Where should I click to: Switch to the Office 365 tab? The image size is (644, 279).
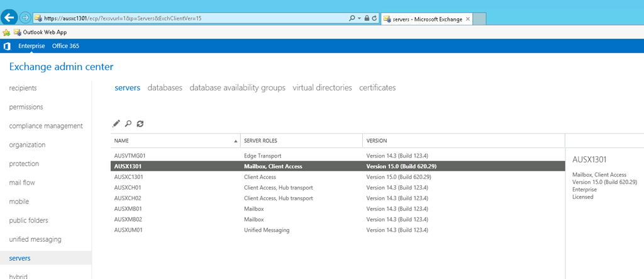pyautogui.click(x=65, y=46)
